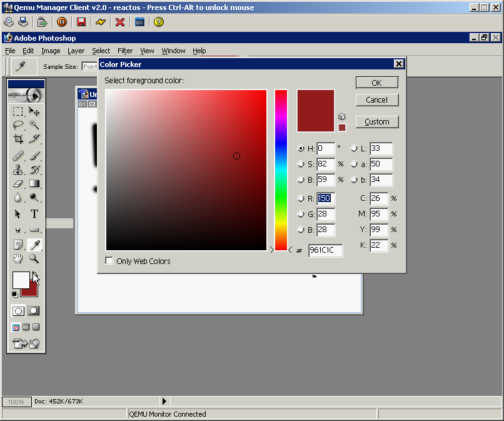Open the Filter menu

[x=125, y=51]
